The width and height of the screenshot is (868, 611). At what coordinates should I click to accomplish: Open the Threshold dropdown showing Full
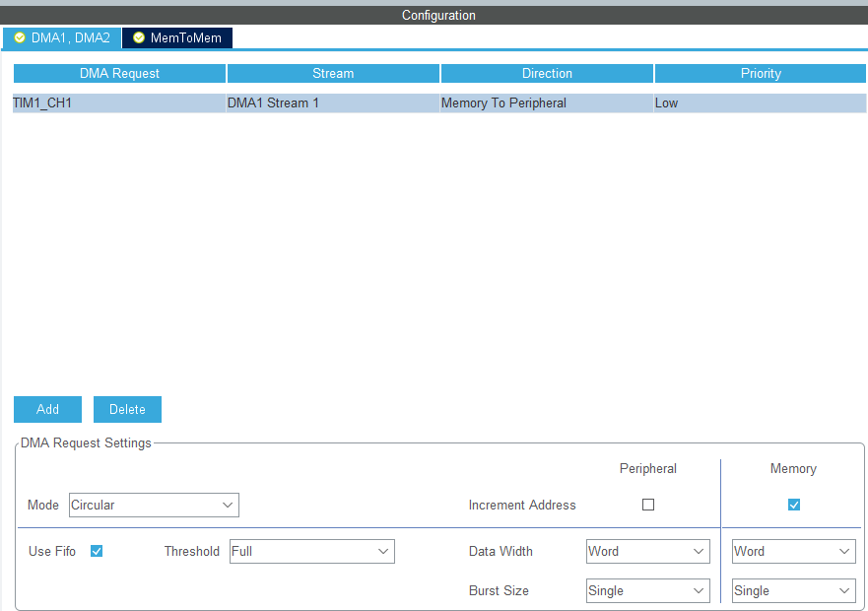click(312, 552)
